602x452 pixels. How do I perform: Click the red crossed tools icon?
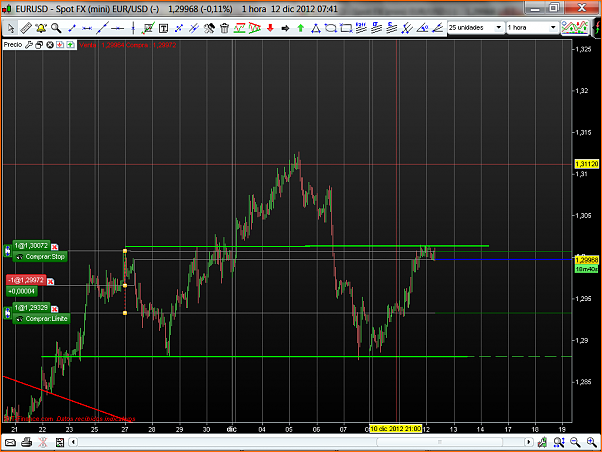click(x=43, y=443)
